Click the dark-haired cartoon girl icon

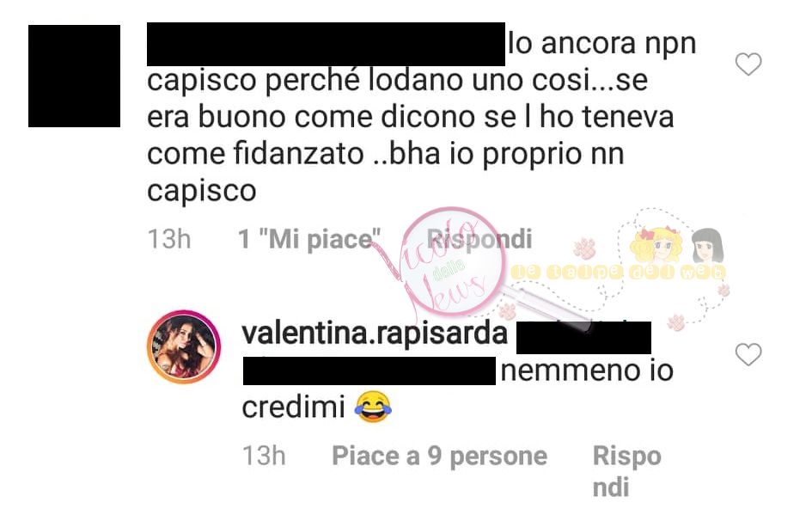tap(707, 245)
